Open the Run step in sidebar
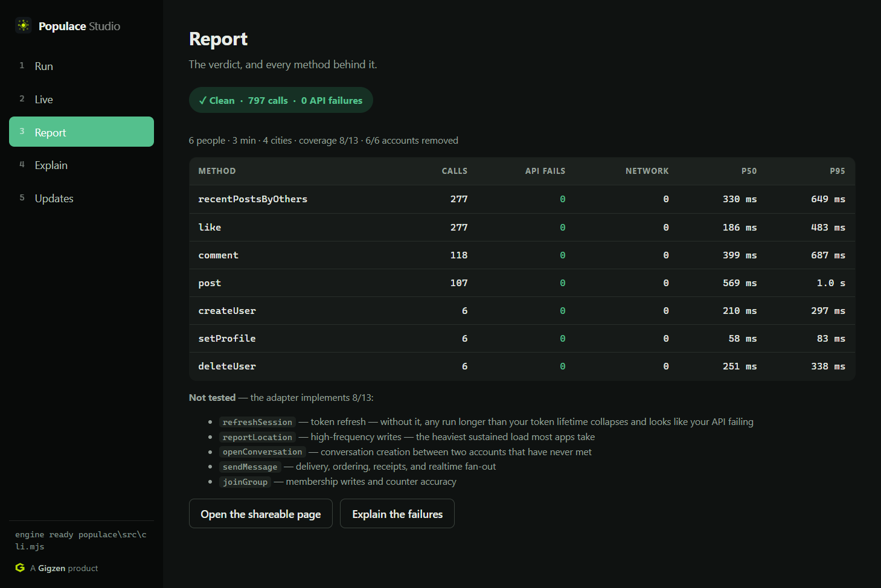Viewport: 881px width, 588px height. 82,66
